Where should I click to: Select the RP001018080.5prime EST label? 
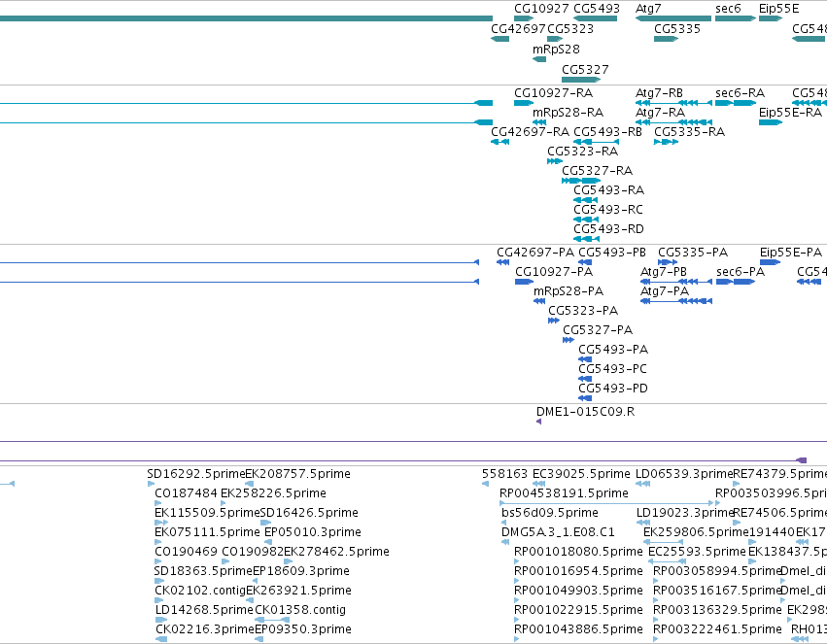tap(578, 553)
